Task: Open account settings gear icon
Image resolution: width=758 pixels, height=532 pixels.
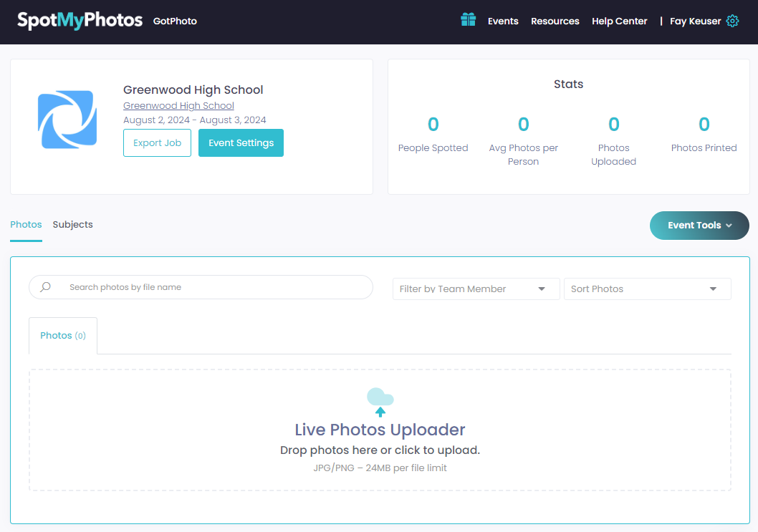Action: (x=732, y=21)
